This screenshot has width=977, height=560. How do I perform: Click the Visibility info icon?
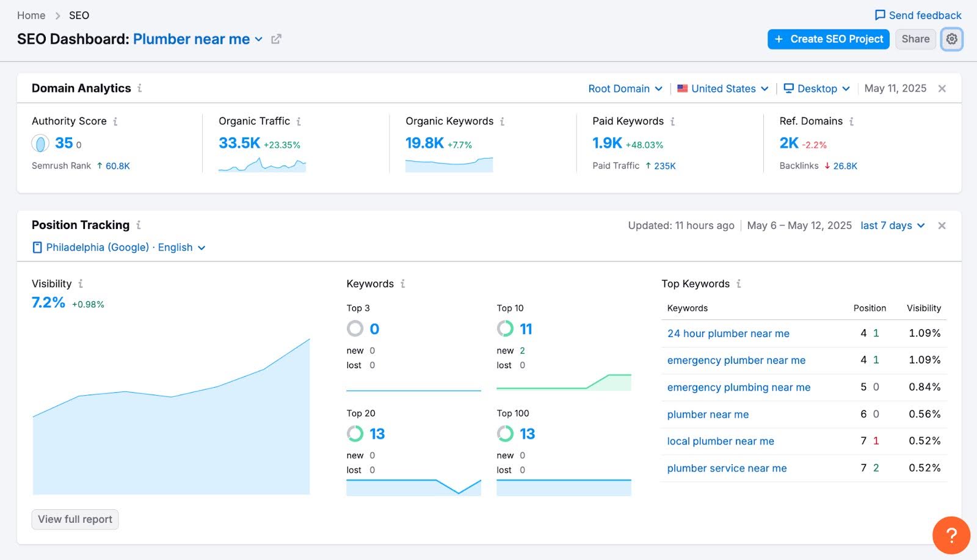(81, 283)
